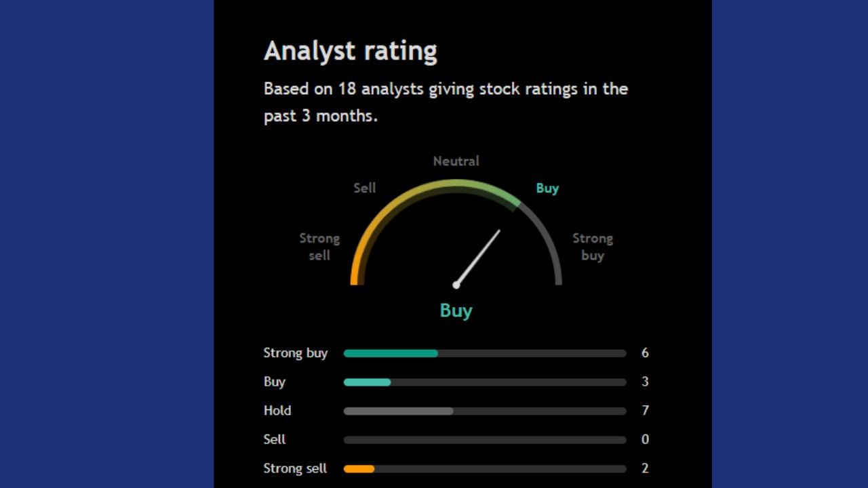Click the Hold row label
Screen dimensions: 868x488
tap(277, 411)
